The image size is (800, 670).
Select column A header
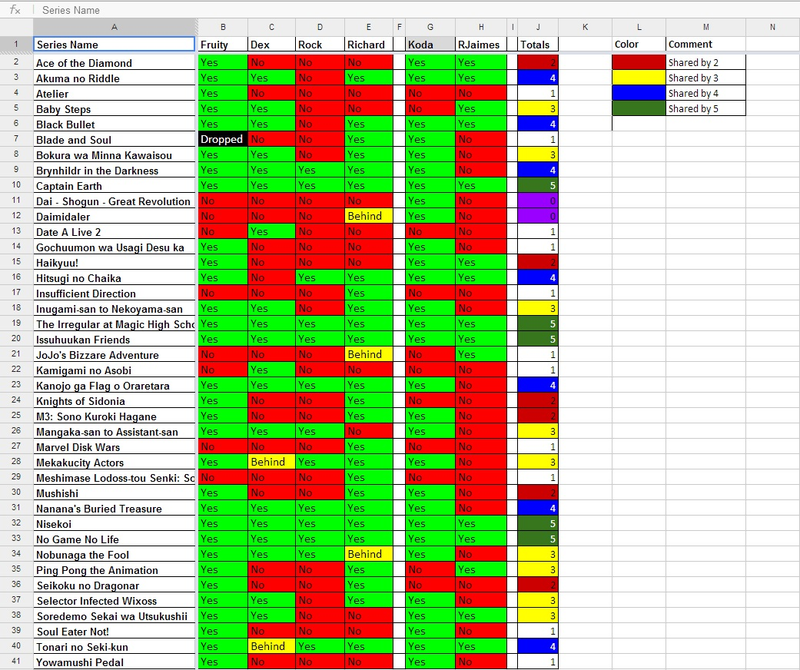(115, 27)
